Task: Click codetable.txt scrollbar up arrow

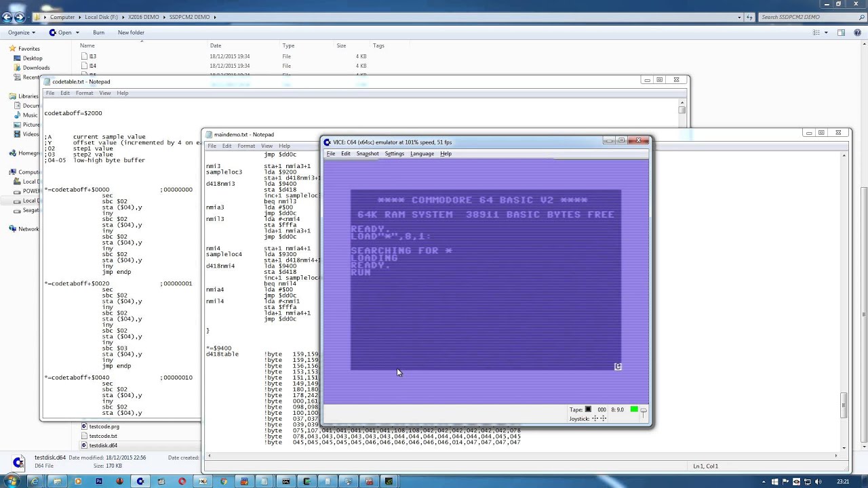Action: (x=682, y=102)
